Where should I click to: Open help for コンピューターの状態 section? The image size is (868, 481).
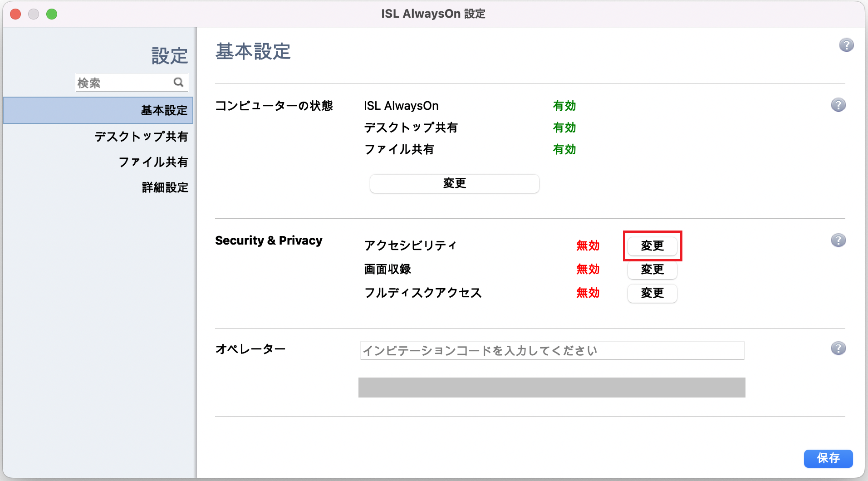(x=838, y=105)
